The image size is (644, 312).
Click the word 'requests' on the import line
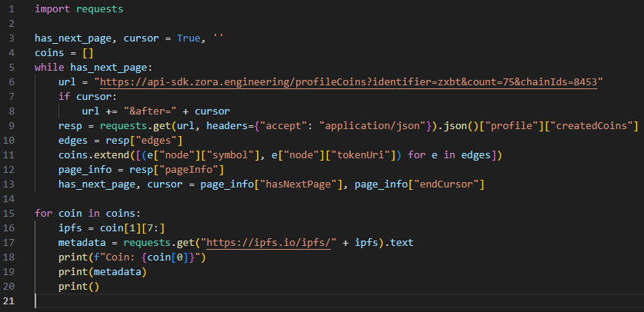[99, 9]
